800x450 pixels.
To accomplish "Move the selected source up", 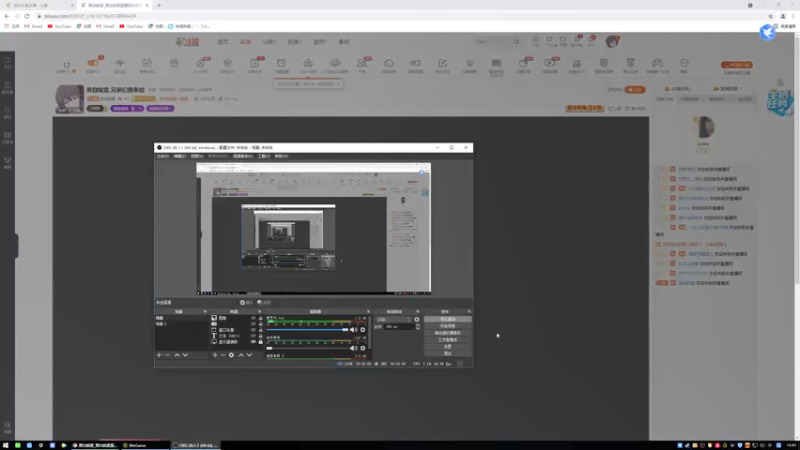I will [x=241, y=355].
